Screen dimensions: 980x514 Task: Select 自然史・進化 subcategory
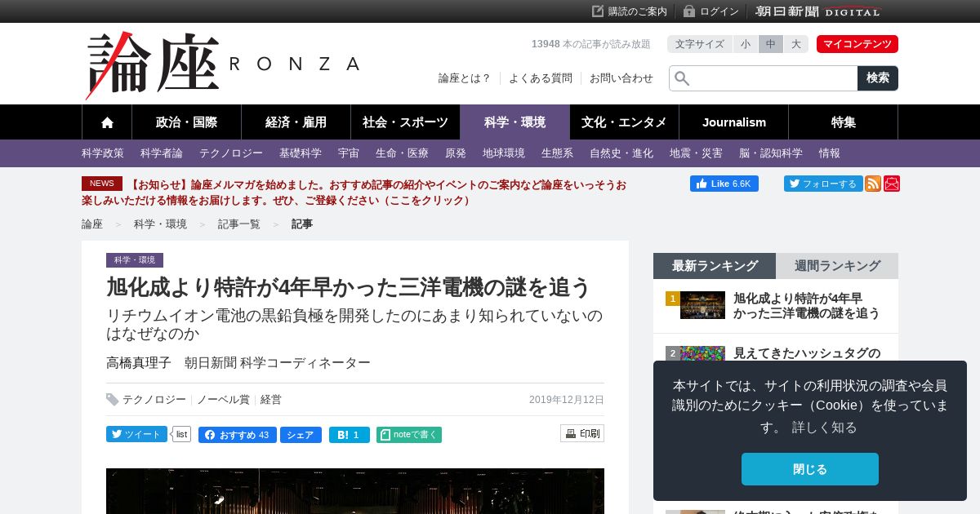[x=621, y=153]
